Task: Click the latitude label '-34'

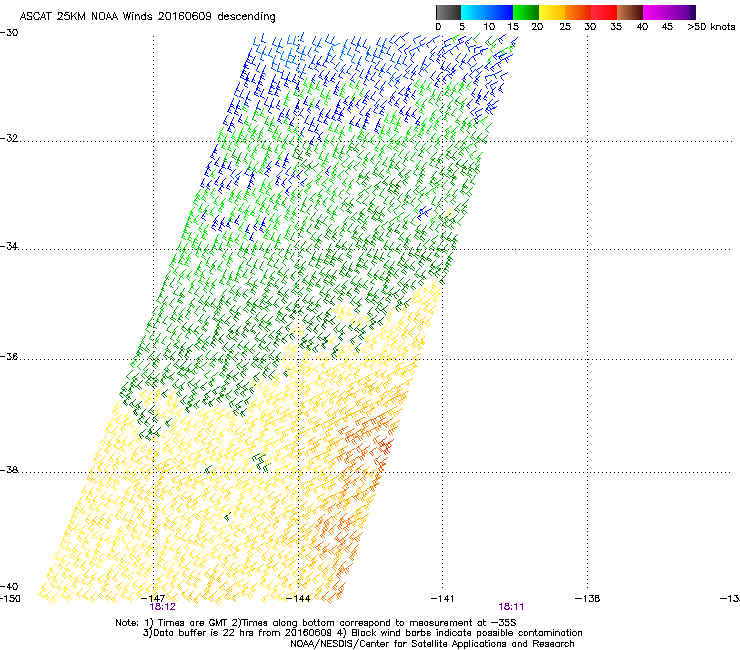Action: tap(9, 246)
